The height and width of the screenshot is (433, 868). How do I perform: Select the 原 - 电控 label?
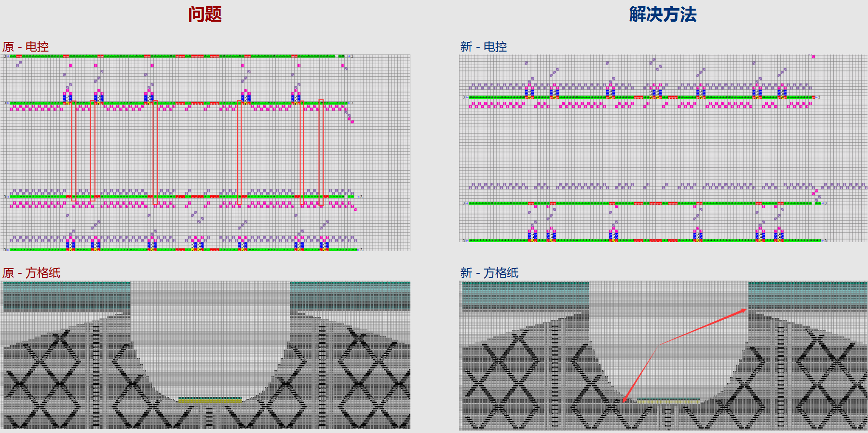[x=26, y=47]
